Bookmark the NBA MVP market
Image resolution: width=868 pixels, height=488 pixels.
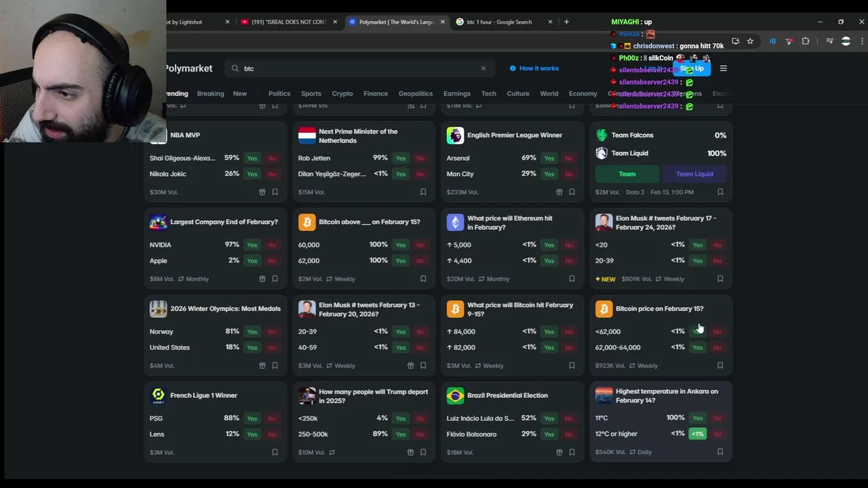pyautogui.click(x=275, y=192)
